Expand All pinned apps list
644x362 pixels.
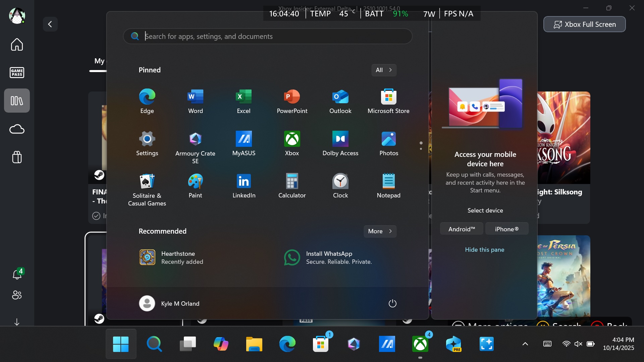click(384, 70)
